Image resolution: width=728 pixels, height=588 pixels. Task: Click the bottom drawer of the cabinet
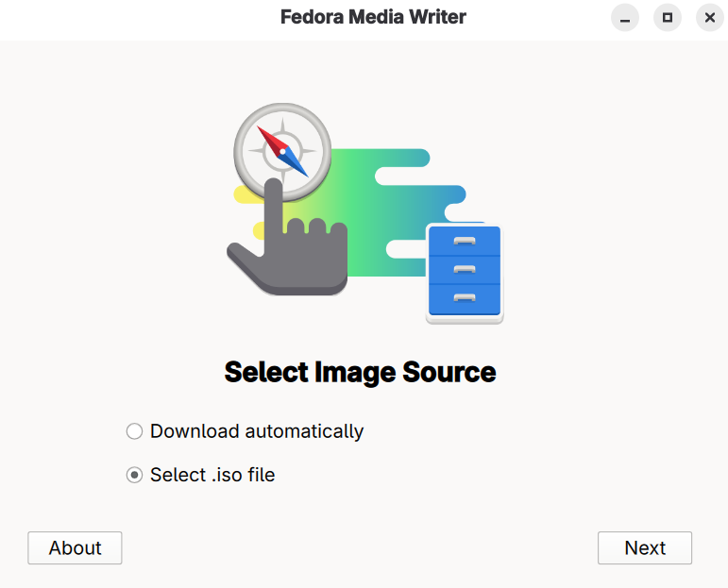tap(464, 298)
